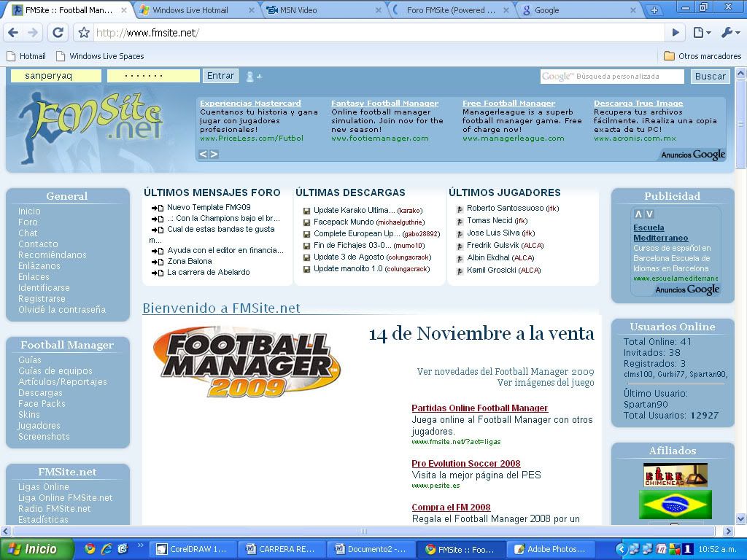
Task: Close the MSN Video tab
Action: pyautogui.click(x=379, y=10)
